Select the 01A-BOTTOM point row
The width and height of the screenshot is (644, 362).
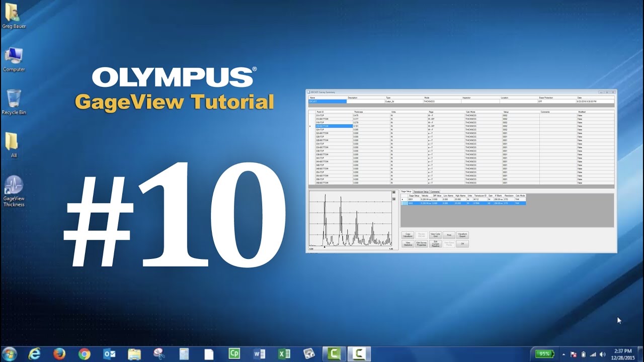coord(461,119)
